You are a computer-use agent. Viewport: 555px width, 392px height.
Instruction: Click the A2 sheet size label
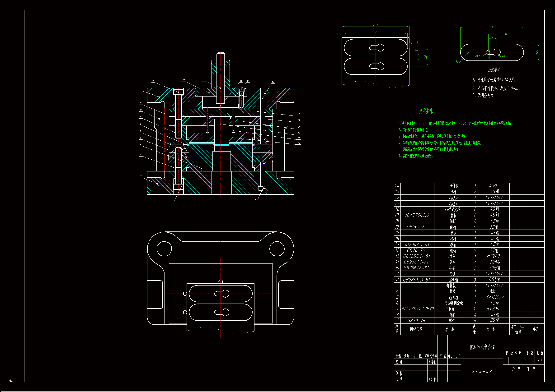click(x=11, y=380)
